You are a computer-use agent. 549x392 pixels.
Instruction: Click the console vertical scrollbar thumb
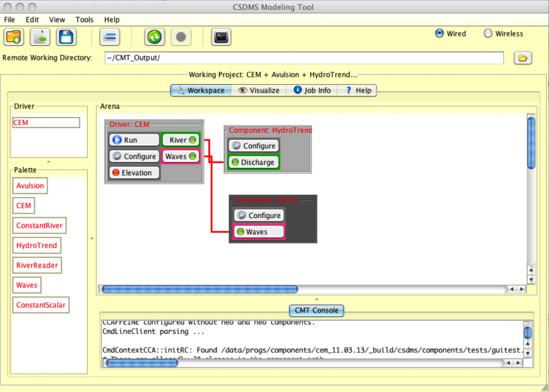pyautogui.click(x=528, y=332)
